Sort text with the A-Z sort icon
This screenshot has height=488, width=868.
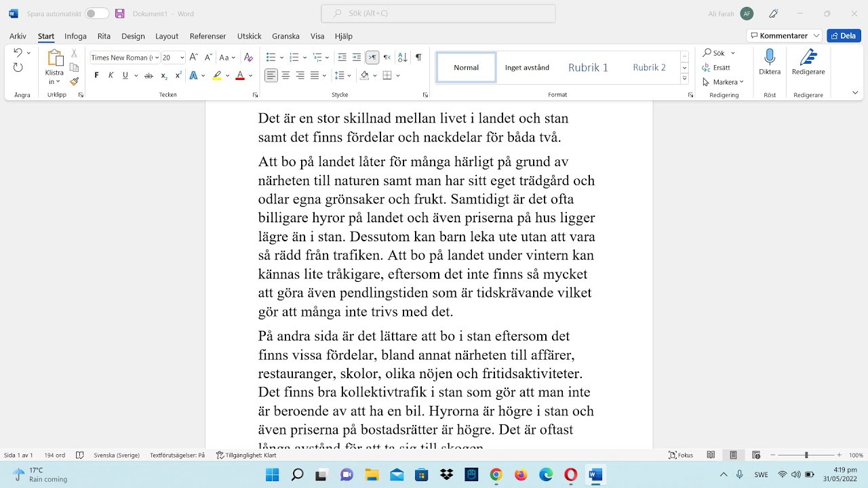pos(402,58)
